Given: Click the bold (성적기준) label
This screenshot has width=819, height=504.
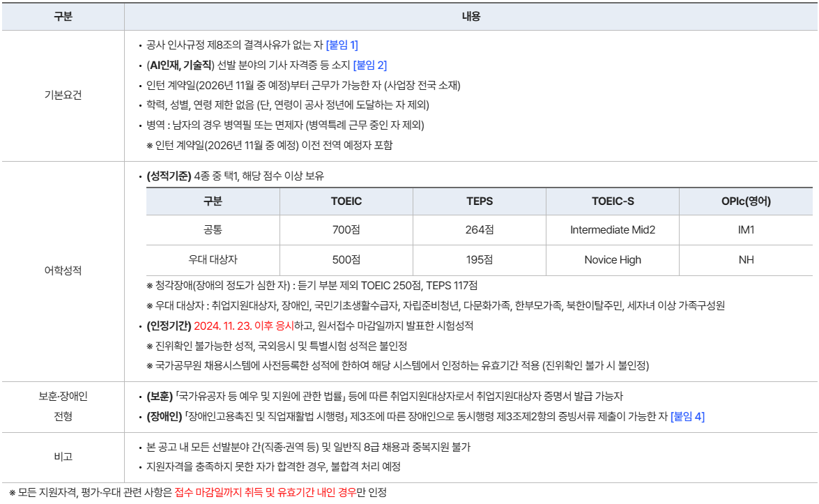Looking at the screenshot, I should [169, 176].
